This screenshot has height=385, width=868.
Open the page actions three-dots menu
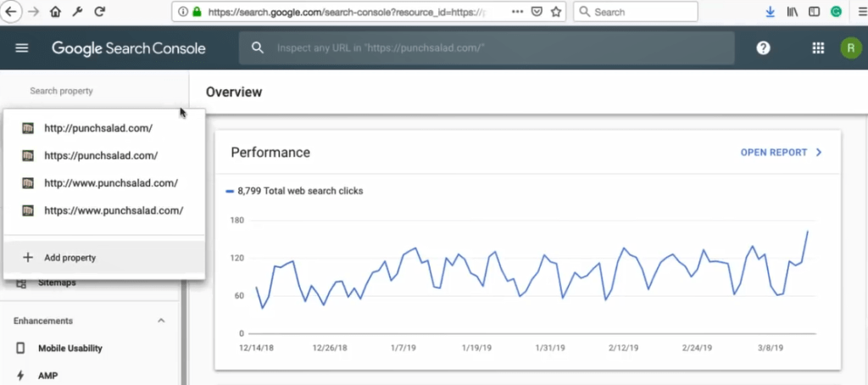pos(517,12)
